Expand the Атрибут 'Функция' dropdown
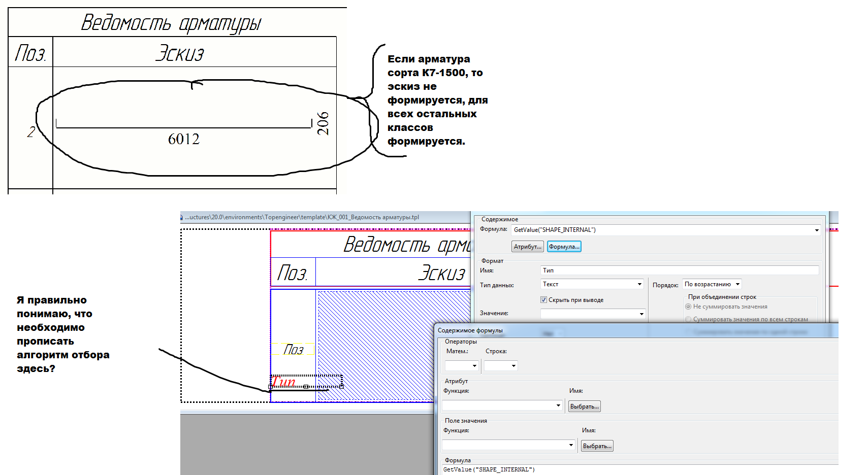The width and height of the screenshot is (868, 475). (558, 405)
